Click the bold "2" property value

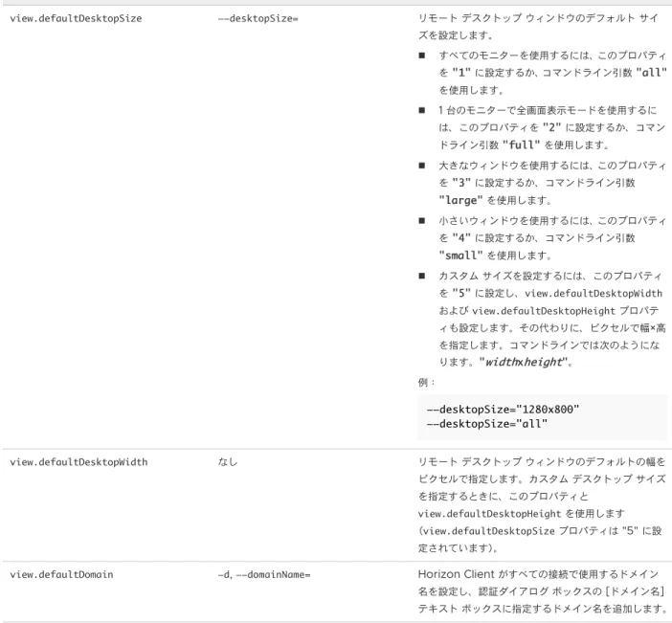(551, 127)
